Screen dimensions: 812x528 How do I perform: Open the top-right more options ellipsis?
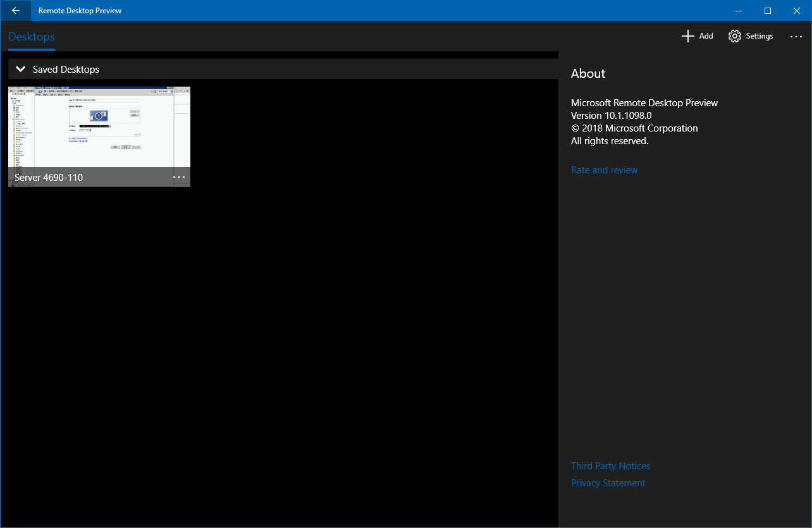(x=796, y=37)
